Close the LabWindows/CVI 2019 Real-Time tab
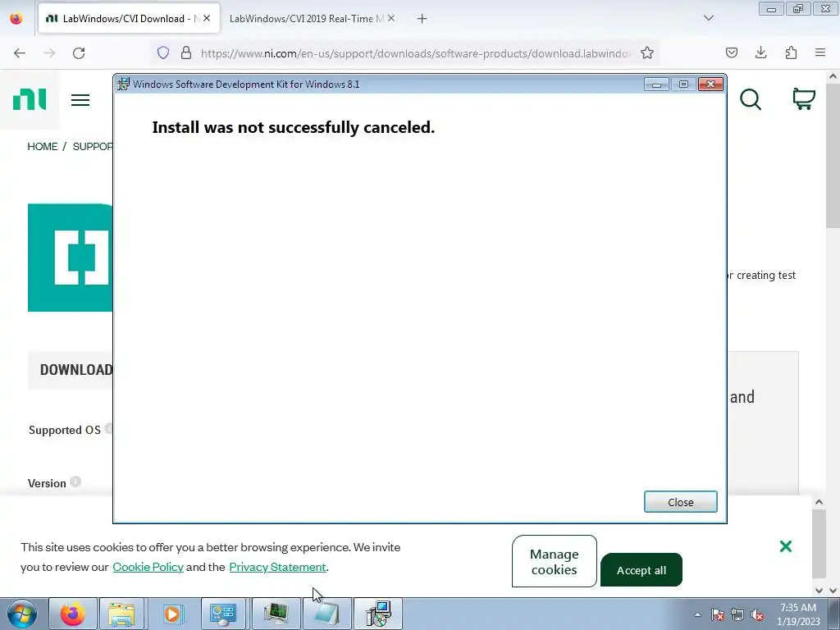 pyautogui.click(x=391, y=18)
